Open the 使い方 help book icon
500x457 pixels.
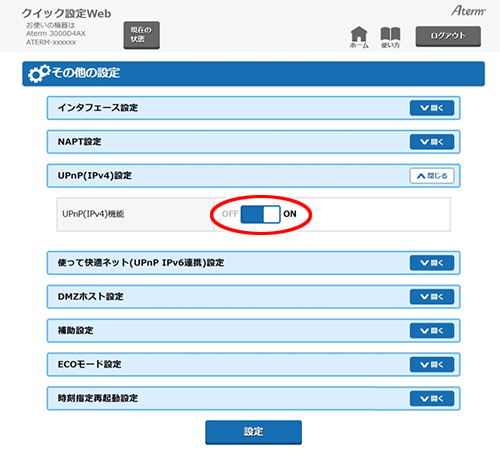pyautogui.click(x=390, y=37)
